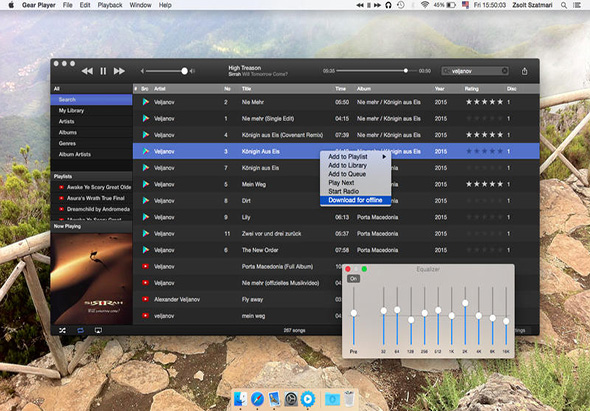Pause the current song
Image resolution: width=590 pixels, height=411 pixels.
click(103, 71)
